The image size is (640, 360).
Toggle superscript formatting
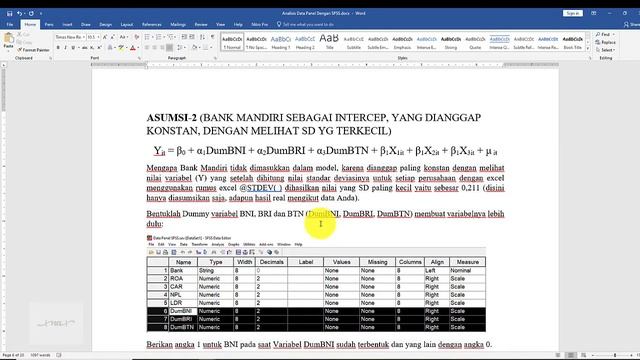[99, 48]
